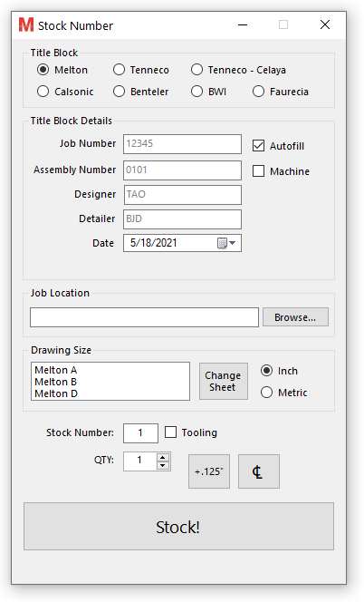Close the Stock Number window
Image resolution: width=364 pixels, height=602 pixels.
(x=325, y=25)
